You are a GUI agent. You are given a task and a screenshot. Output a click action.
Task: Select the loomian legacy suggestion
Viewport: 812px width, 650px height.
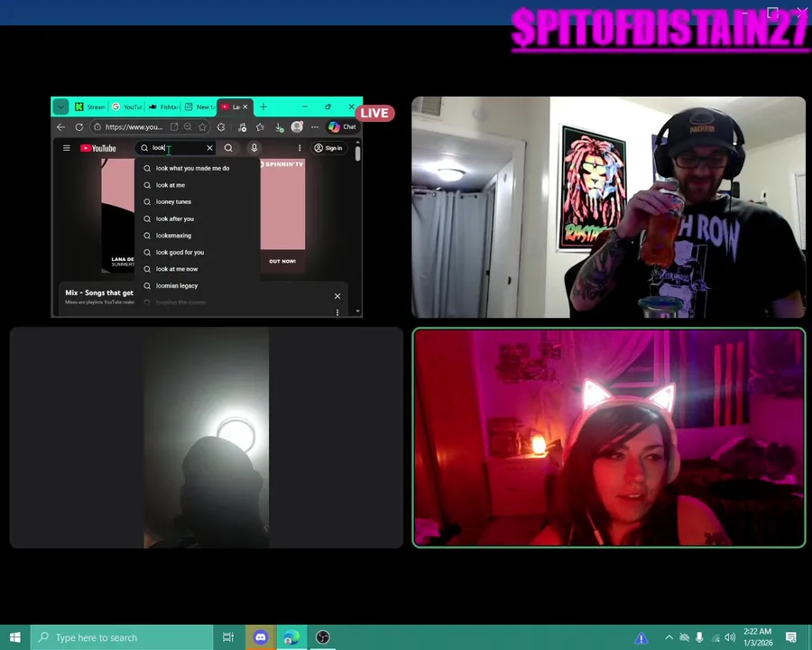198,285
